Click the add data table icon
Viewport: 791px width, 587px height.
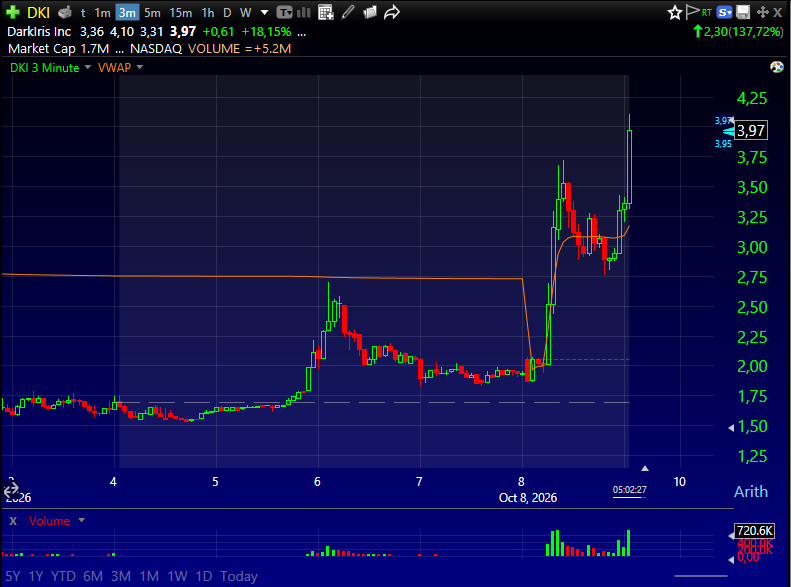pos(326,12)
